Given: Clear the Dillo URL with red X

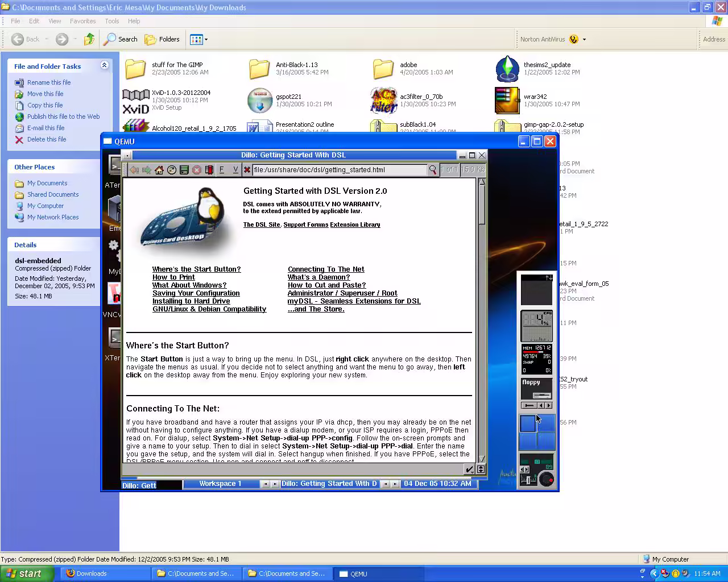Looking at the screenshot, I should click(x=247, y=170).
